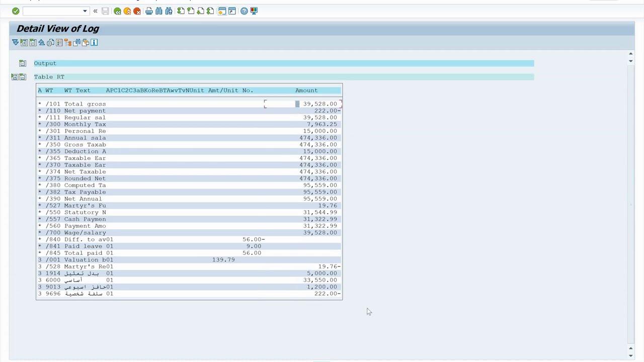Screen dimensions: 644x362
Task: Select the Output log row
Action: click(x=284, y=63)
